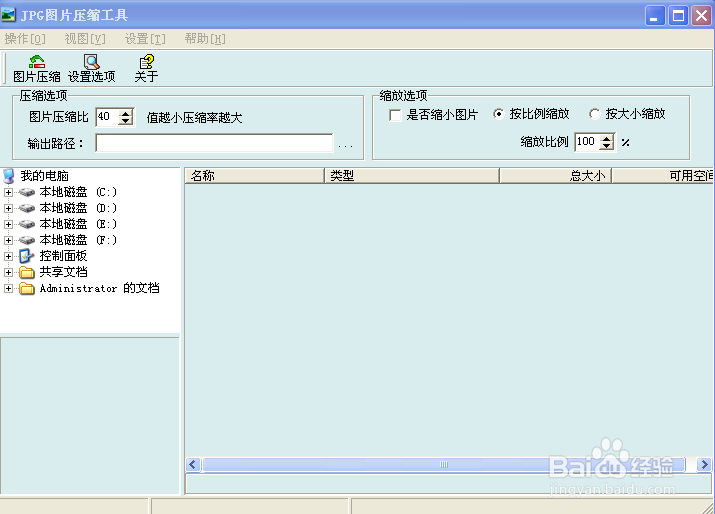Increase 缩放比例 with the up arrow
The width and height of the screenshot is (715, 514).
(606, 138)
